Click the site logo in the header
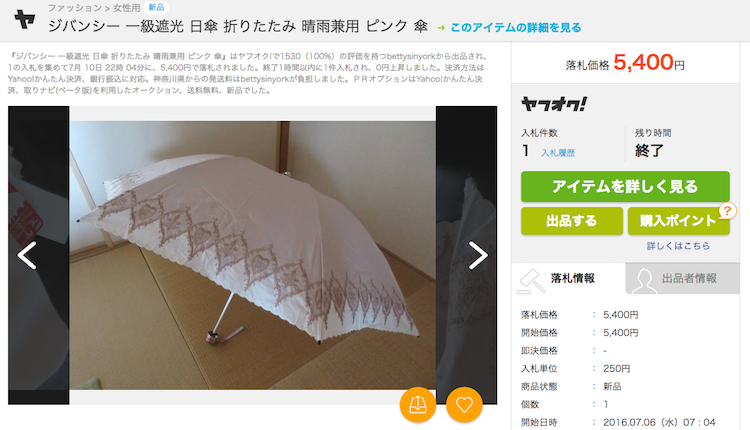The width and height of the screenshot is (750, 430). coord(24,20)
